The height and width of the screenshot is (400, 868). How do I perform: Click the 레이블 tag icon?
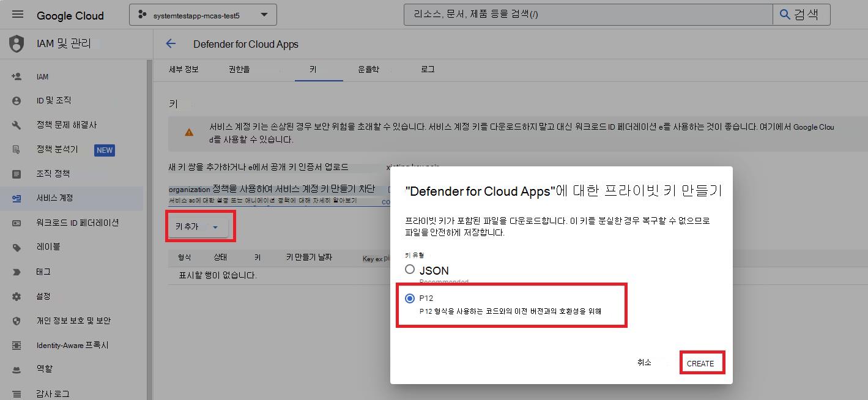[17, 247]
